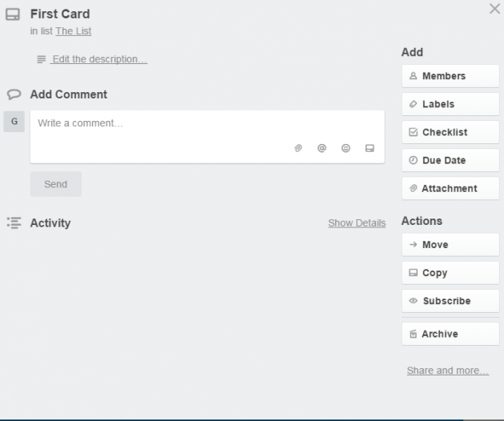The width and height of the screenshot is (504, 421).
Task: Click the attachment paperclip icon in comment box
Action: click(298, 148)
